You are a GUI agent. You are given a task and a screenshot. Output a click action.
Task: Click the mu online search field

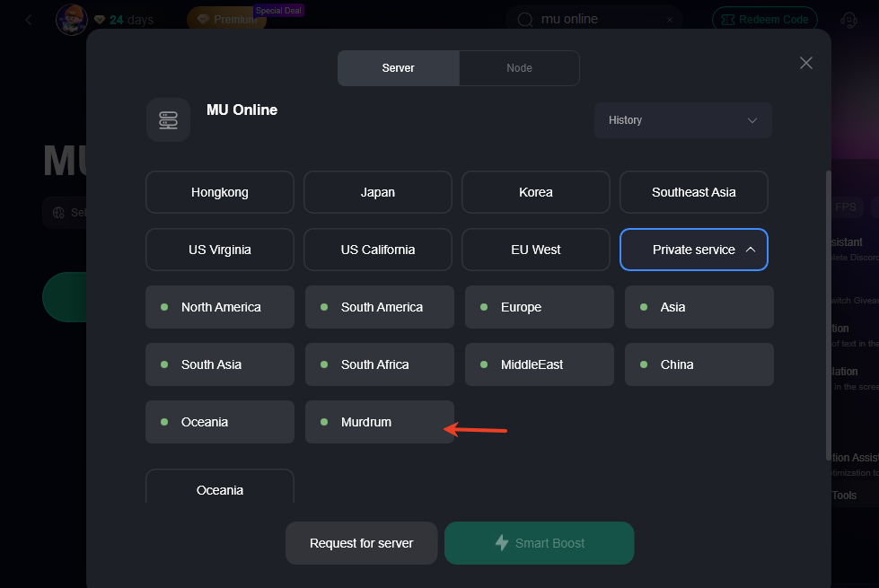597,20
